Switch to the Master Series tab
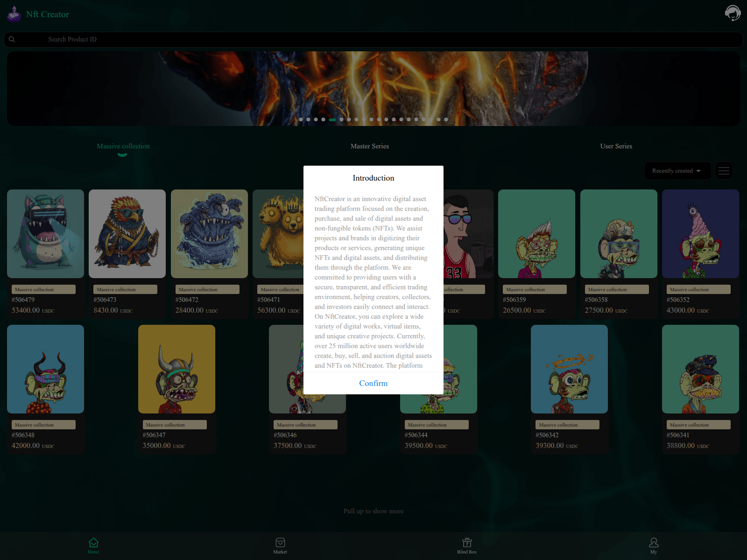Viewport: 747px width, 560px height. click(369, 146)
